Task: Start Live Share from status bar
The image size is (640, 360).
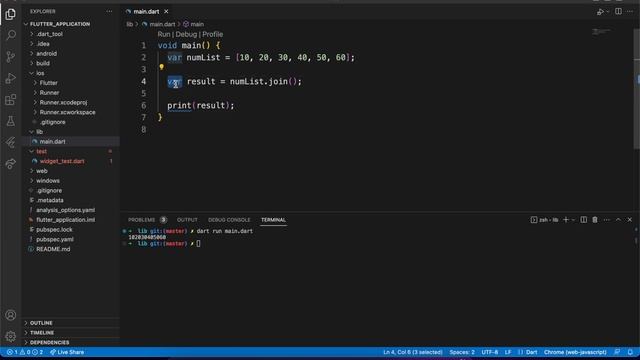Action: [67, 352]
